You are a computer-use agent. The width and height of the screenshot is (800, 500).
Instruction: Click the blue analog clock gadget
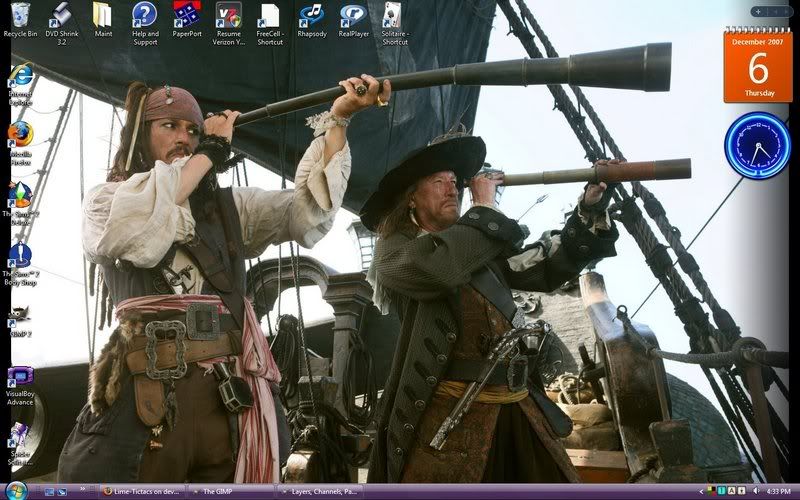click(758, 146)
